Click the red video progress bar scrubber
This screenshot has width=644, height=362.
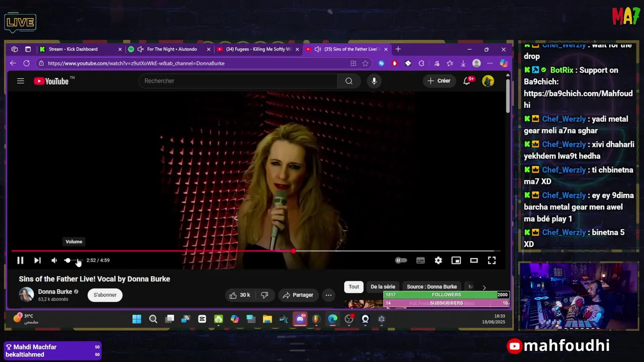pos(293,251)
